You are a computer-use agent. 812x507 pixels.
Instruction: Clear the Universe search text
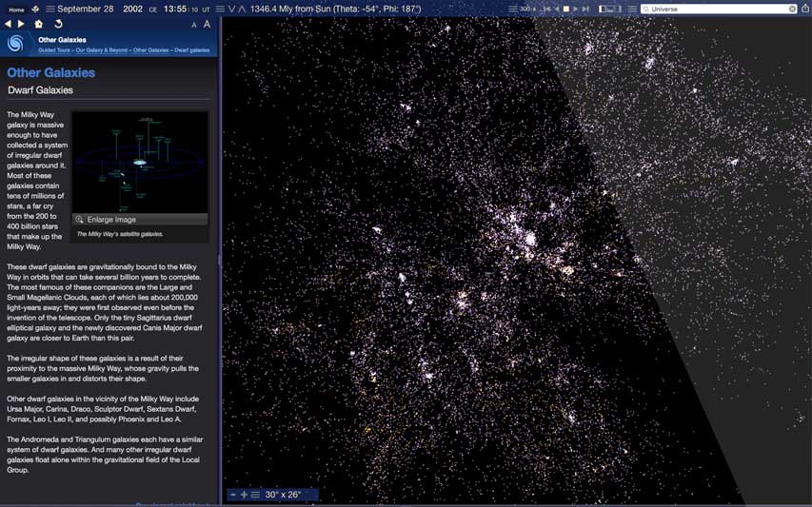click(x=792, y=9)
